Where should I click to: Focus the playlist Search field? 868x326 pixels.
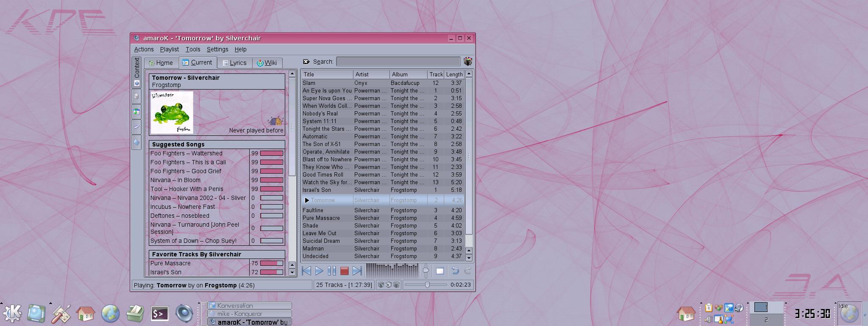coord(398,62)
